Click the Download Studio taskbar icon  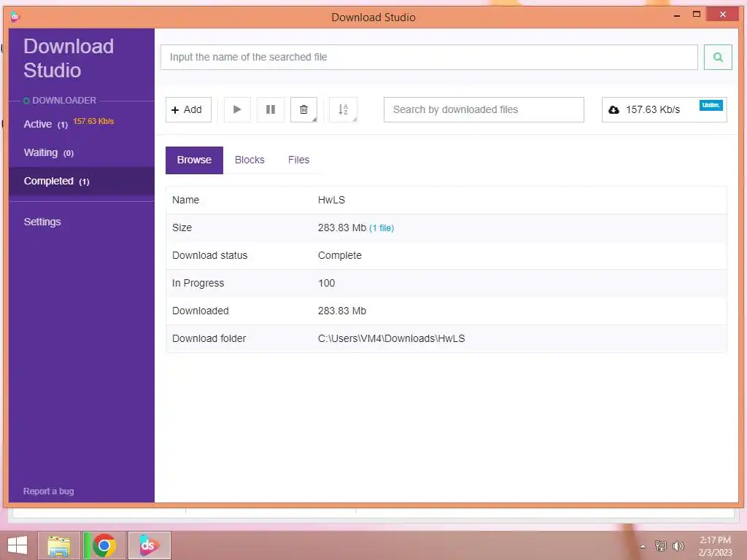pyautogui.click(x=149, y=545)
